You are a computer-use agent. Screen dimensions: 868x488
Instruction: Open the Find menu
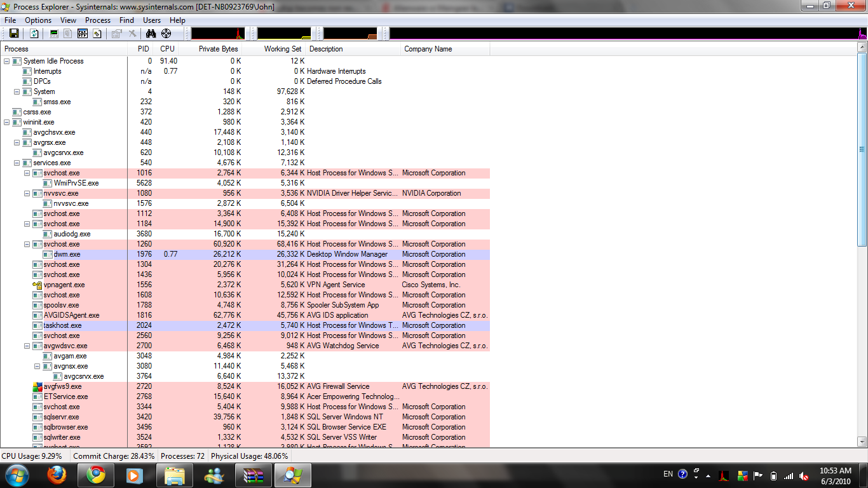tap(127, 20)
